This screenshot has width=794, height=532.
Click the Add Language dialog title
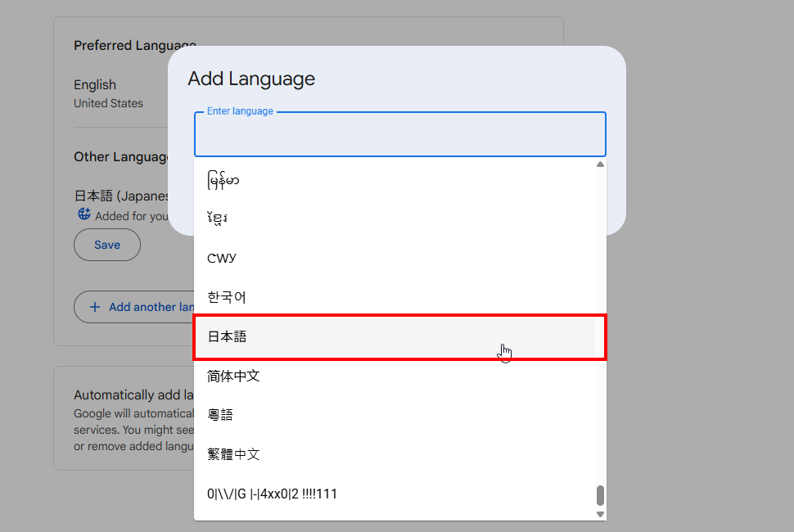click(x=251, y=79)
